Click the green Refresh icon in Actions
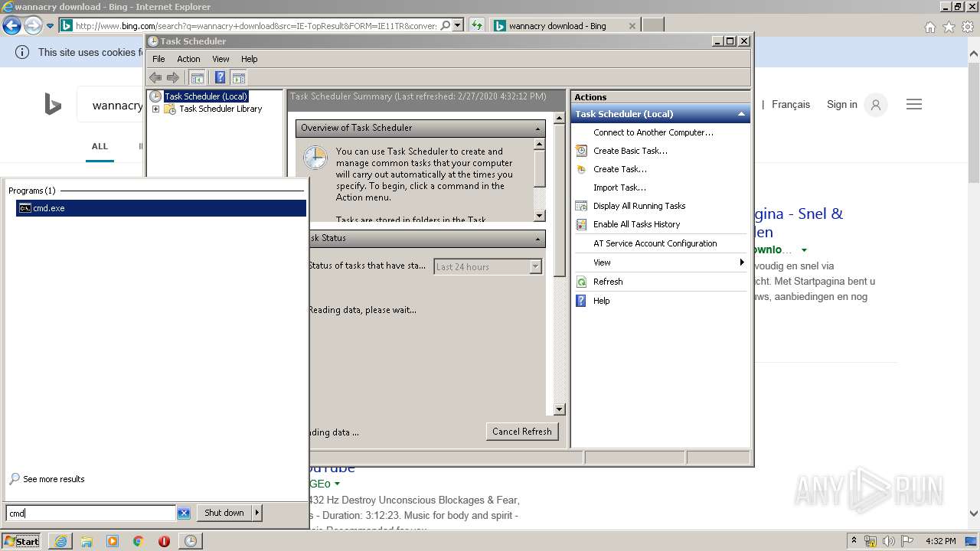The height and width of the screenshot is (551, 980). click(x=582, y=282)
